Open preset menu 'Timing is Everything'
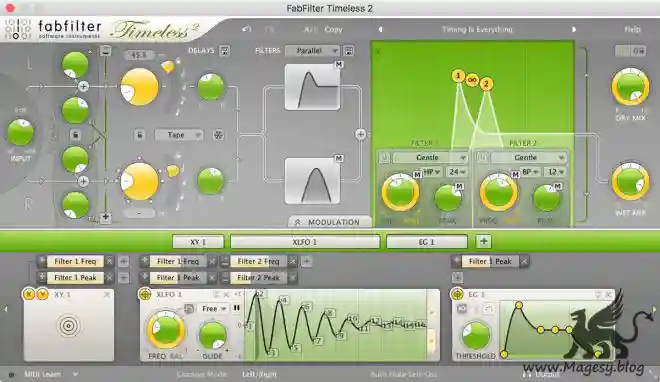This screenshot has height=382, width=660. pyautogui.click(x=477, y=29)
